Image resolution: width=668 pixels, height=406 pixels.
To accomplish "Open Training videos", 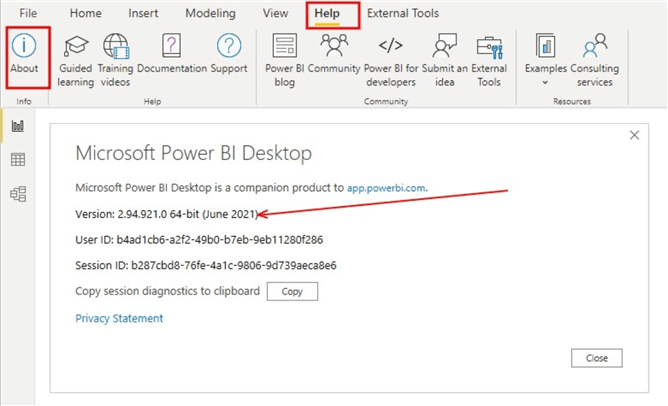I will coord(115,60).
